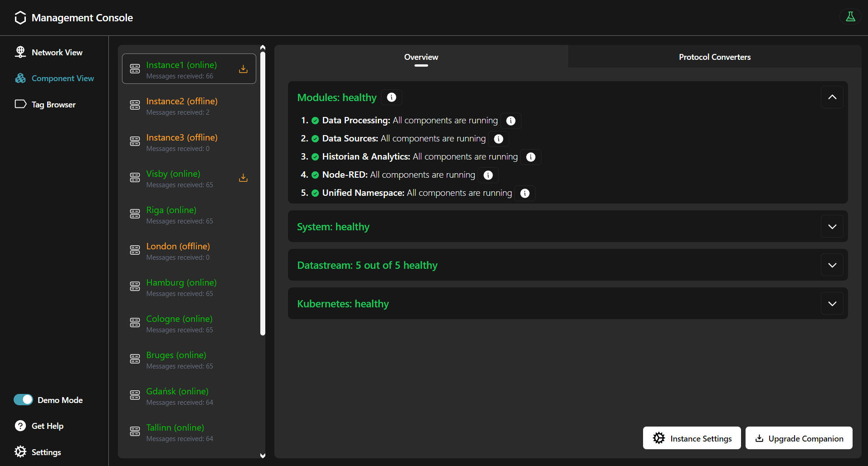The height and width of the screenshot is (466, 868).
Task: Click the info button beside Unified Namespace
Action: tap(525, 193)
